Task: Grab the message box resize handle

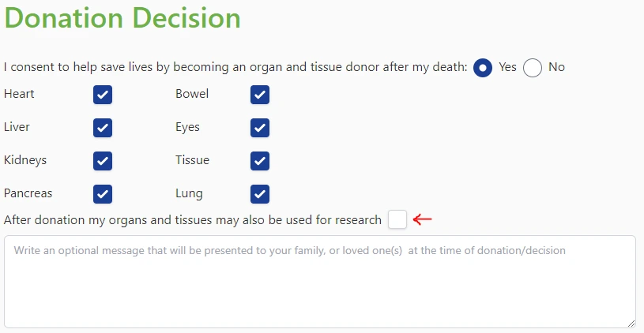Action: click(631, 323)
